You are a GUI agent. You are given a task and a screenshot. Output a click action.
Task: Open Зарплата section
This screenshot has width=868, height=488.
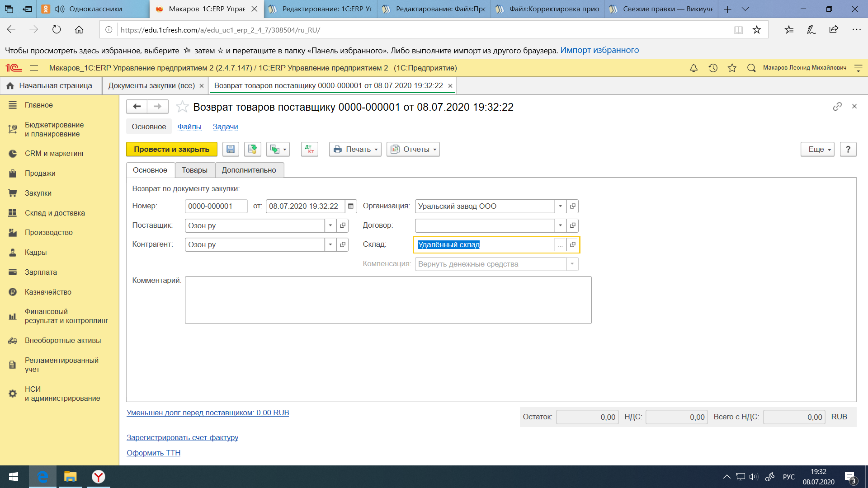pos(41,272)
